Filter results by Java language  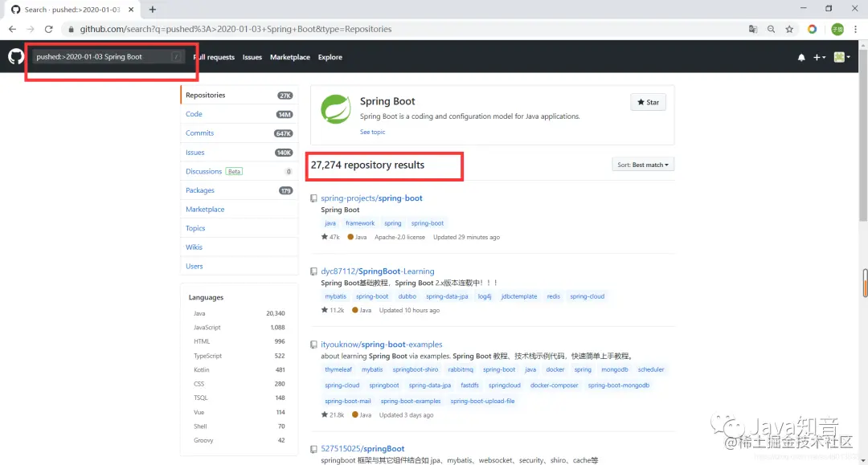click(240, 313)
